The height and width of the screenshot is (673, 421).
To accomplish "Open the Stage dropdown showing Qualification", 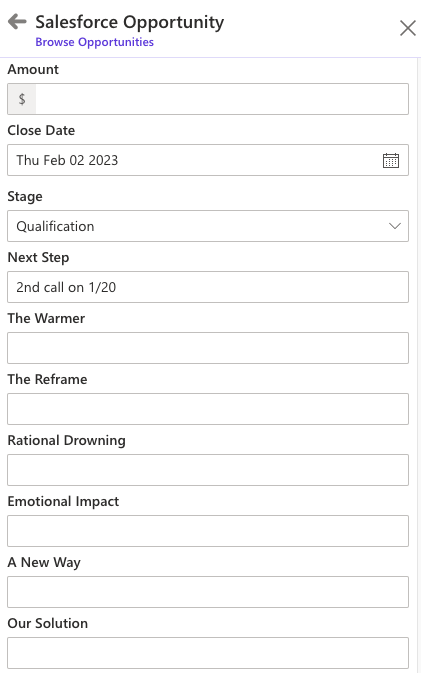I will (x=208, y=226).
